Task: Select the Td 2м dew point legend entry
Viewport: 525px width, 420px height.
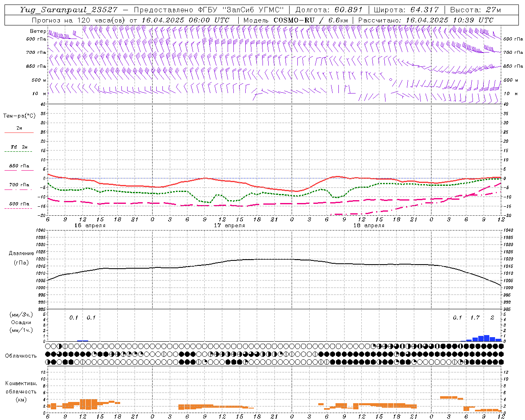Action: (19, 147)
